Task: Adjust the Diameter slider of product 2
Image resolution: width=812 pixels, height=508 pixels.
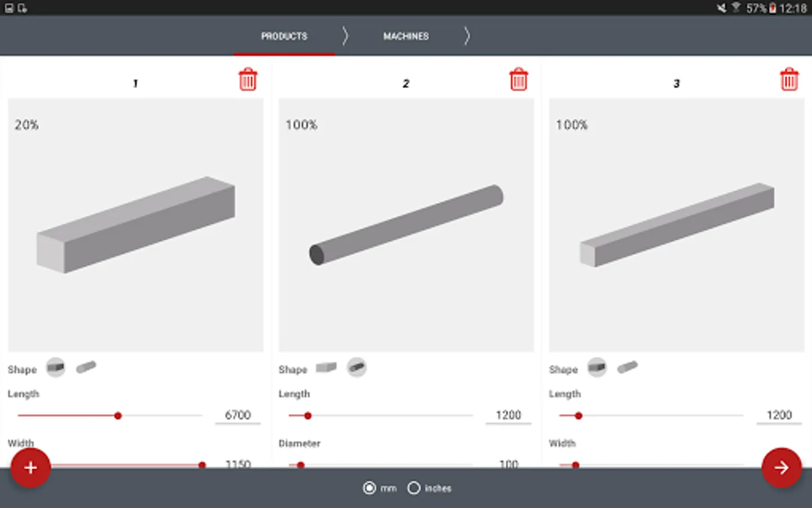Action: coord(381,465)
